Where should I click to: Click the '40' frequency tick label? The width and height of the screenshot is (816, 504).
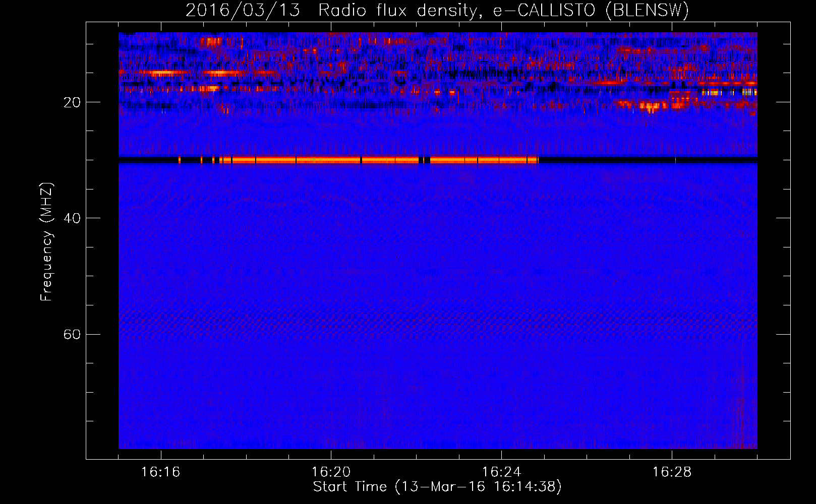72,218
